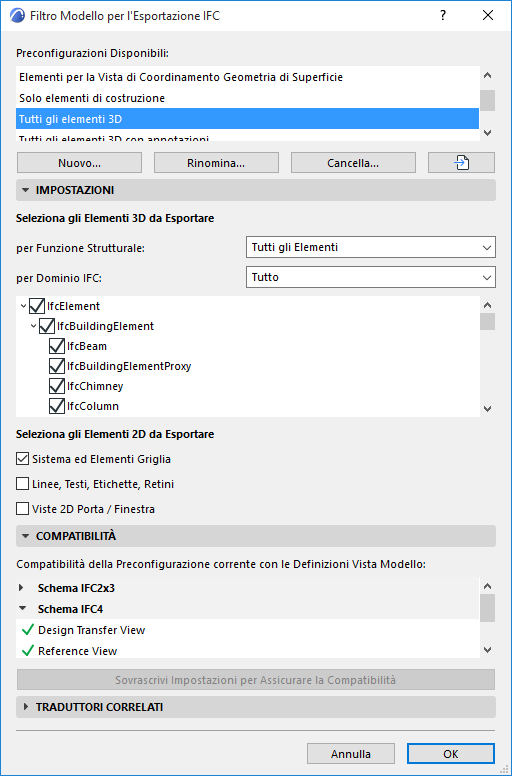Click the Cancella... button
The image size is (512, 776).
pyautogui.click(x=353, y=163)
